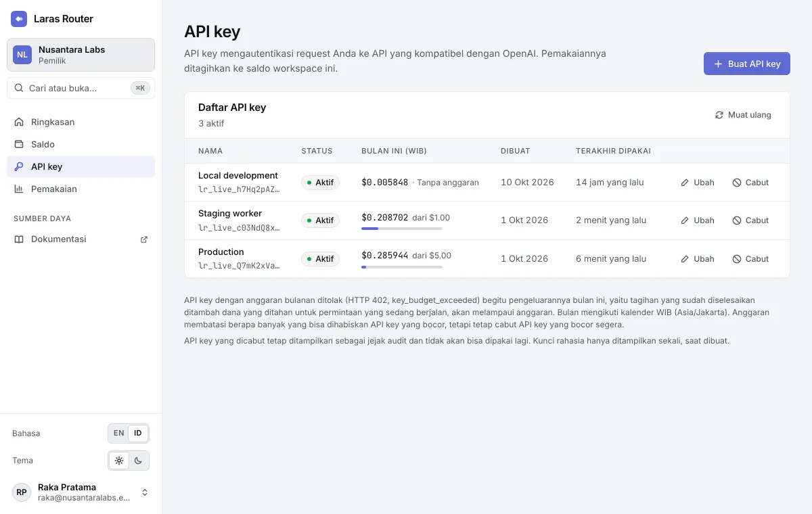Click the RP user avatar
Image resolution: width=812 pixels, height=514 pixels.
point(22,492)
